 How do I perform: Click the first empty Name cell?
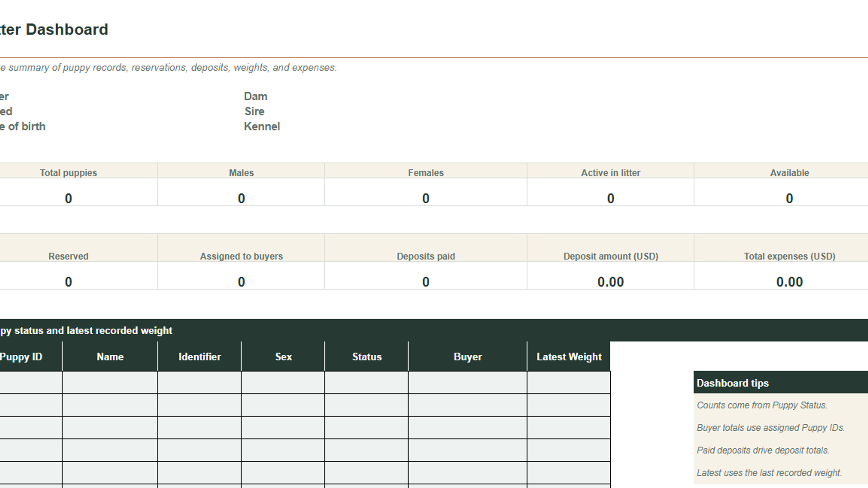pos(110,382)
